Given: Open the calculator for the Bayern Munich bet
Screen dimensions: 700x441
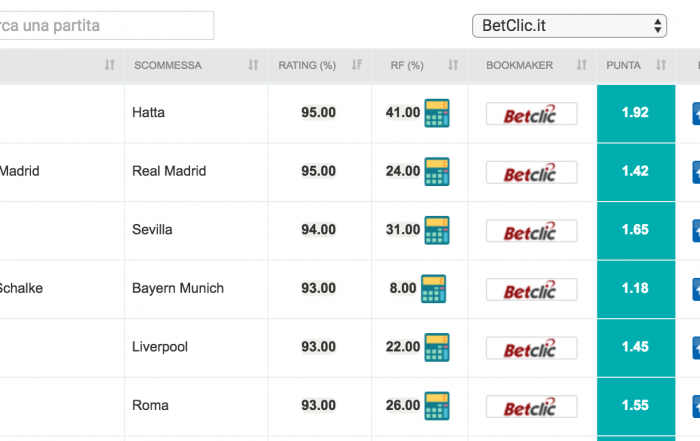Looking at the screenshot, I should pos(433,289).
